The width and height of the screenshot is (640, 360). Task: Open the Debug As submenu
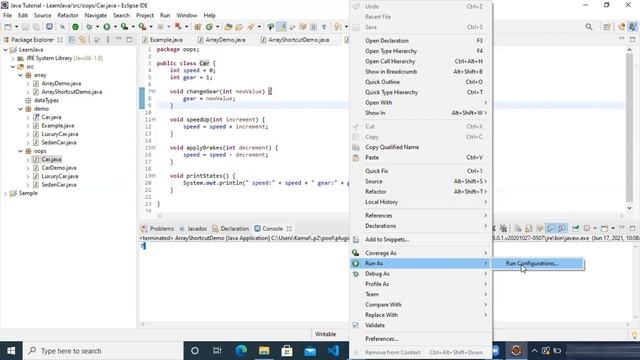point(421,274)
